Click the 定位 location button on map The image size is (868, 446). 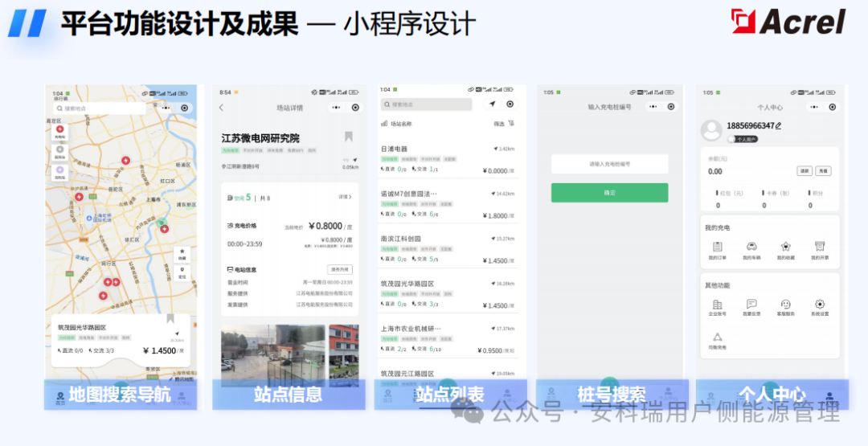[x=182, y=272]
